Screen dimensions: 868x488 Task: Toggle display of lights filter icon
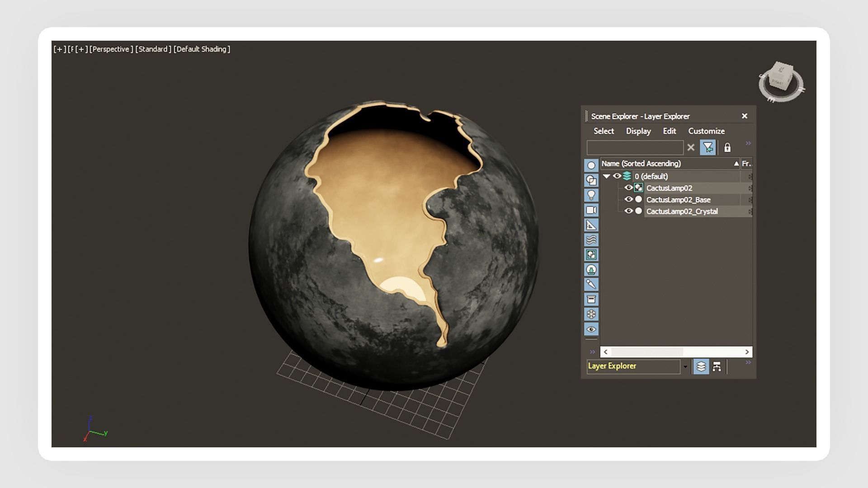click(591, 195)
